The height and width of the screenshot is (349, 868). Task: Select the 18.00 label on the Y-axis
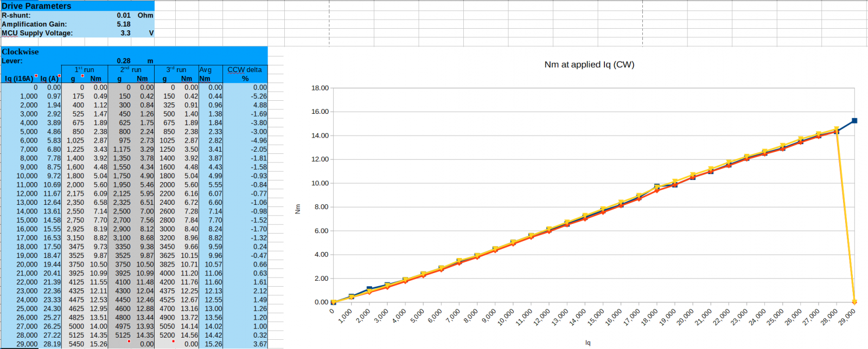click(320, 88)
